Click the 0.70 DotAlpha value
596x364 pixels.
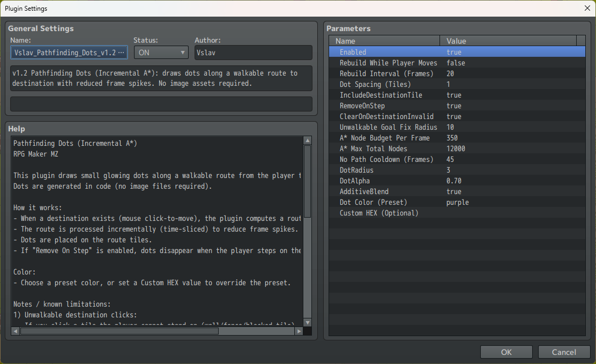(454, 181)
